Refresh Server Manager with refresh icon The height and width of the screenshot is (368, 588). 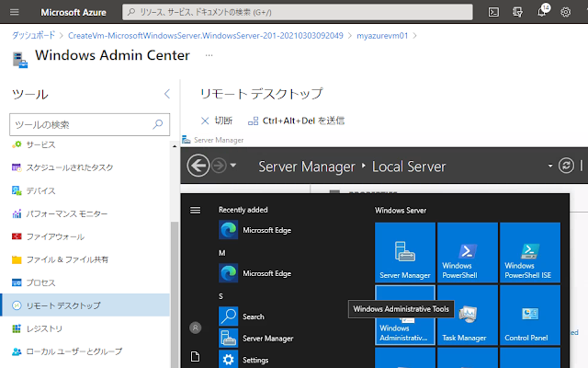tap(566, 166)
